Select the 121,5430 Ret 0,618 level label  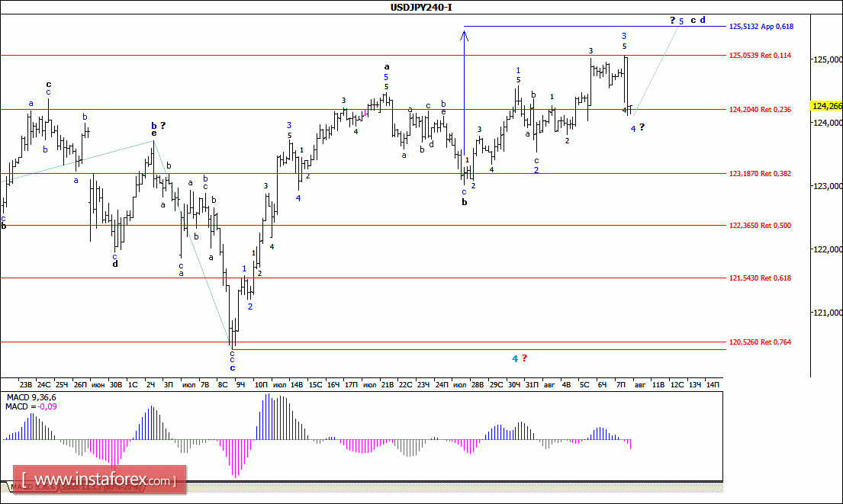tap(760, 278)
